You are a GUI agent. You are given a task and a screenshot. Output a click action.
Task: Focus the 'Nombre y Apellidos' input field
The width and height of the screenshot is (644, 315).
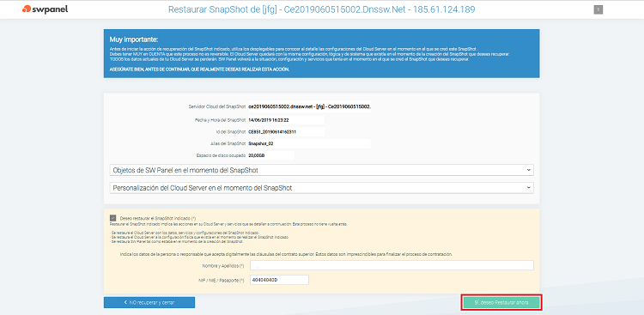[x=392, y=265]
